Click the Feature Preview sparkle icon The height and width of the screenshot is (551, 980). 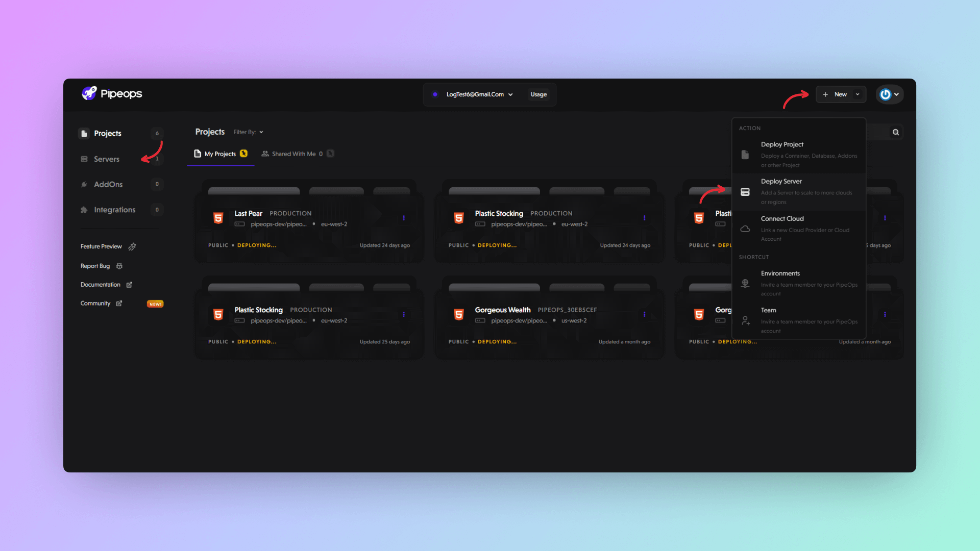point(132,246)
